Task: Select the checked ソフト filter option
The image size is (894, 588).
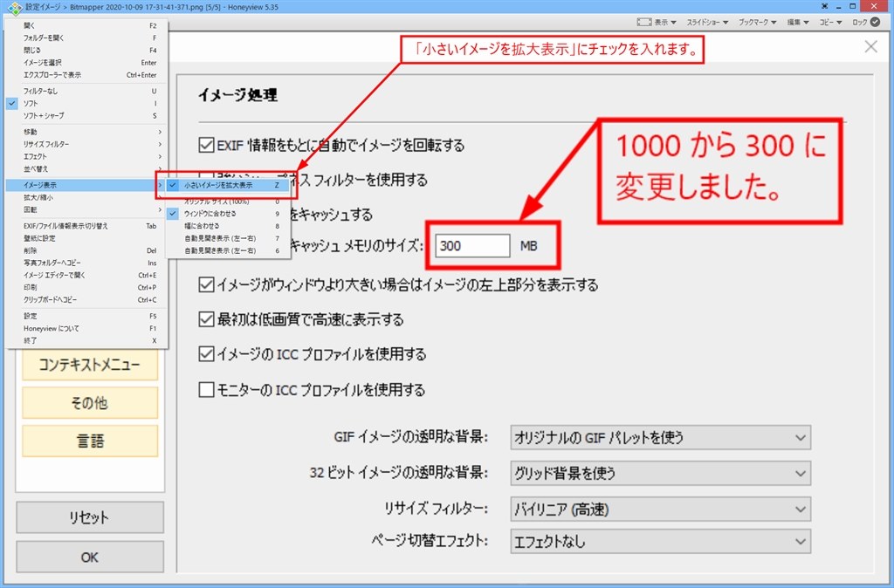Action: click(x=86, y=103)
